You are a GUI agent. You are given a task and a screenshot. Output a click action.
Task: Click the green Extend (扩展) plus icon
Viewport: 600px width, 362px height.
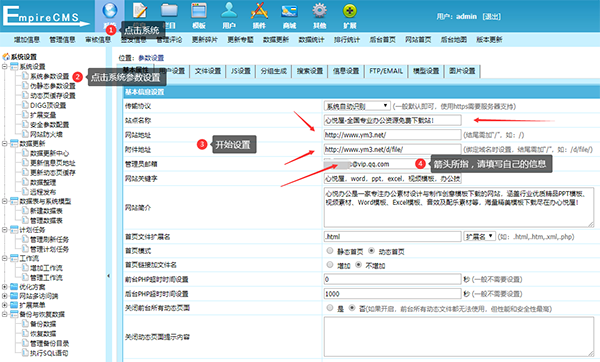(x=350, y=11)
